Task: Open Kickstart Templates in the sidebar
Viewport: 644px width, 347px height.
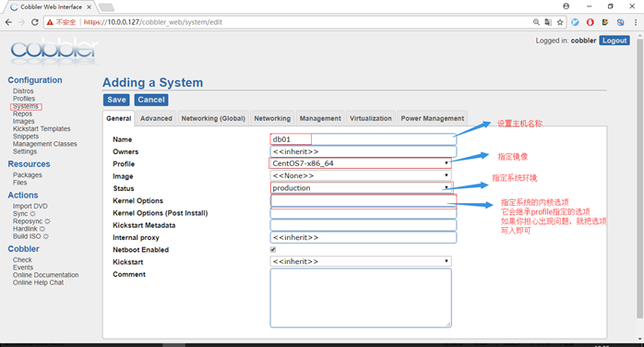Action: point(42,129)
